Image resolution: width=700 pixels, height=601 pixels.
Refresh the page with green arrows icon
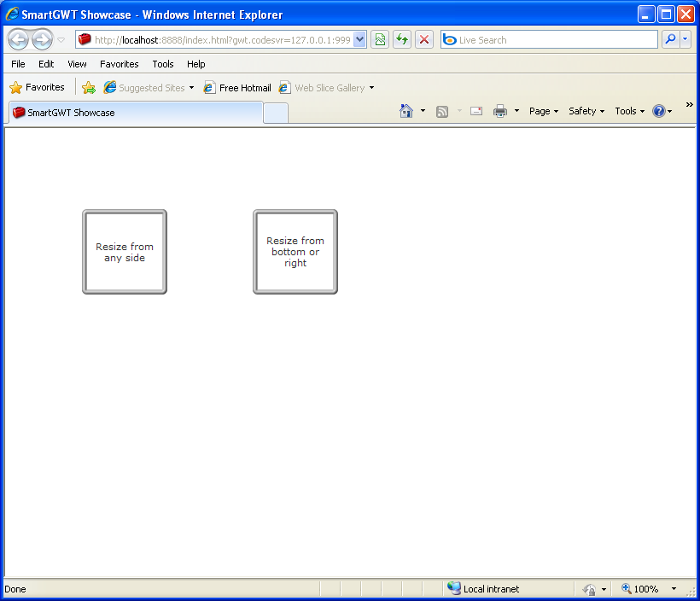pyautogui.click(x=402, y=40)
